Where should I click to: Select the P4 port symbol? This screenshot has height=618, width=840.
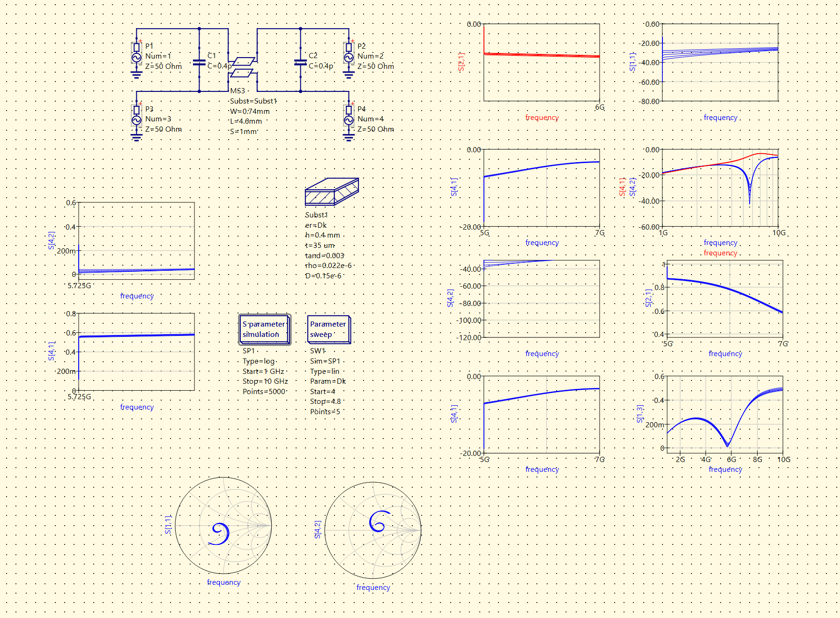[349, 116]
